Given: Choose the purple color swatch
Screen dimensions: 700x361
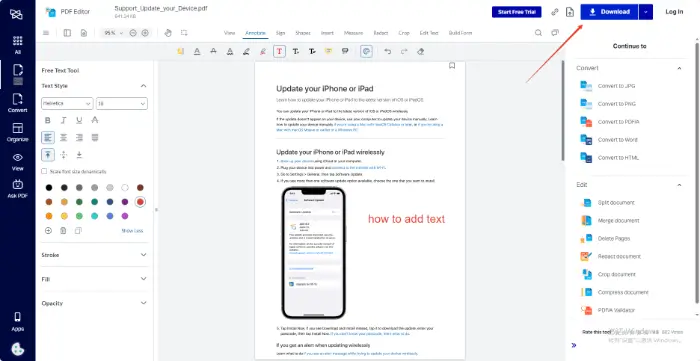Looking at the screenshot, I should pos(125,202).
